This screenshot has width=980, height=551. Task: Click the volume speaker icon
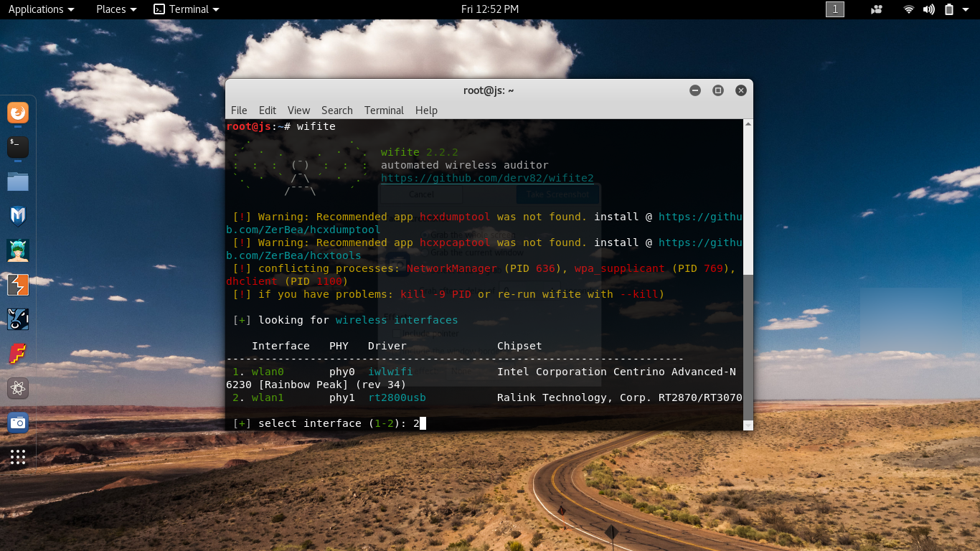click(x=929, y=9)
